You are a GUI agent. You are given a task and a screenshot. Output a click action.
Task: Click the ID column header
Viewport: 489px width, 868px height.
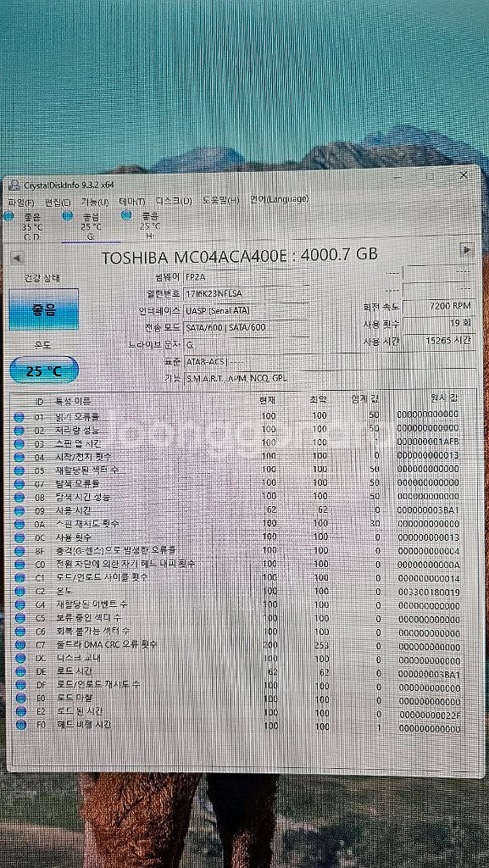[39, 401]
